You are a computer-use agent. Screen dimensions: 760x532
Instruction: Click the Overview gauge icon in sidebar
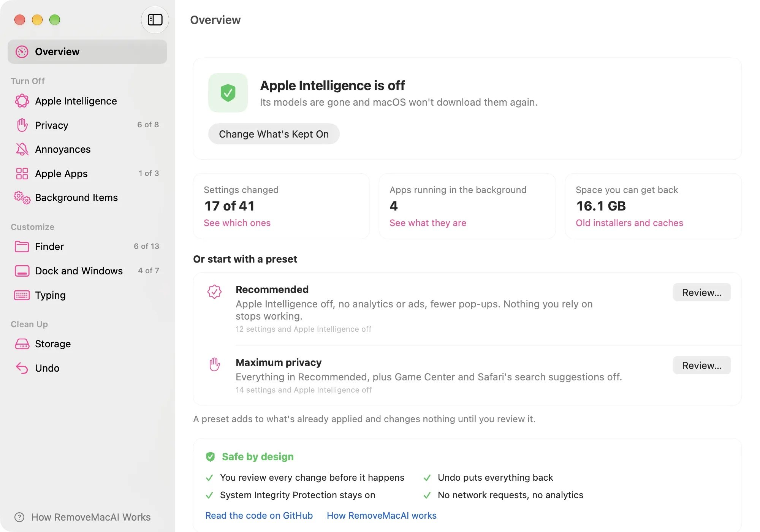point(22,52)
